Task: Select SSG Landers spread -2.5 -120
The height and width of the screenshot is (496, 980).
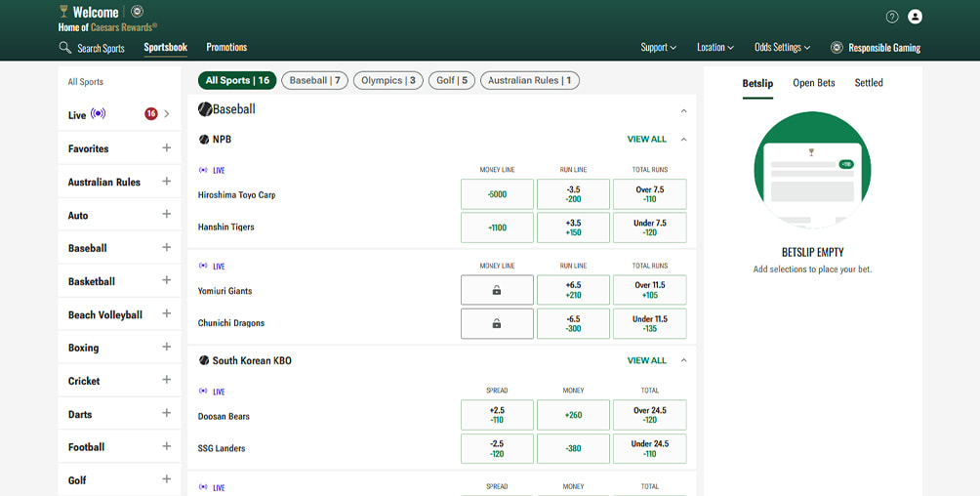Action: (497, 448)
